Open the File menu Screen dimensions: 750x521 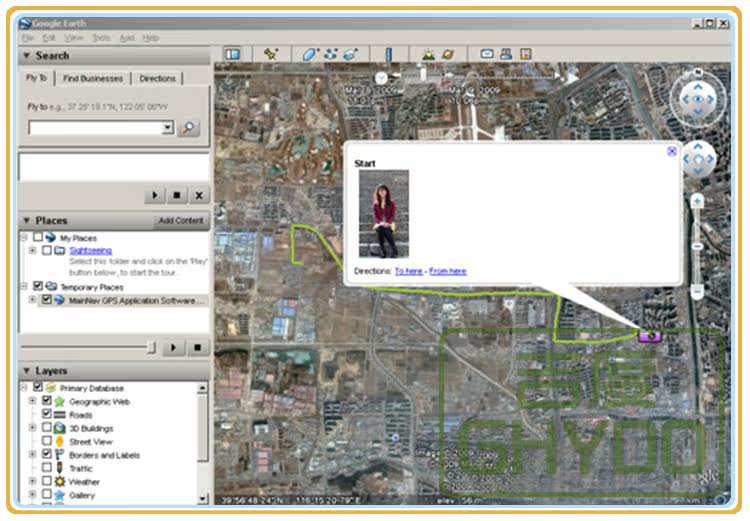[27, 38]
